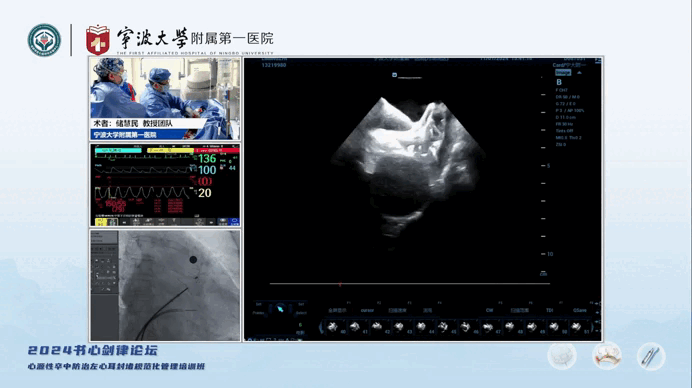This screenshot has width=692, height=388.
Task: Collapse the Image parameter panel arrow
Action: (x=579, y=72)
